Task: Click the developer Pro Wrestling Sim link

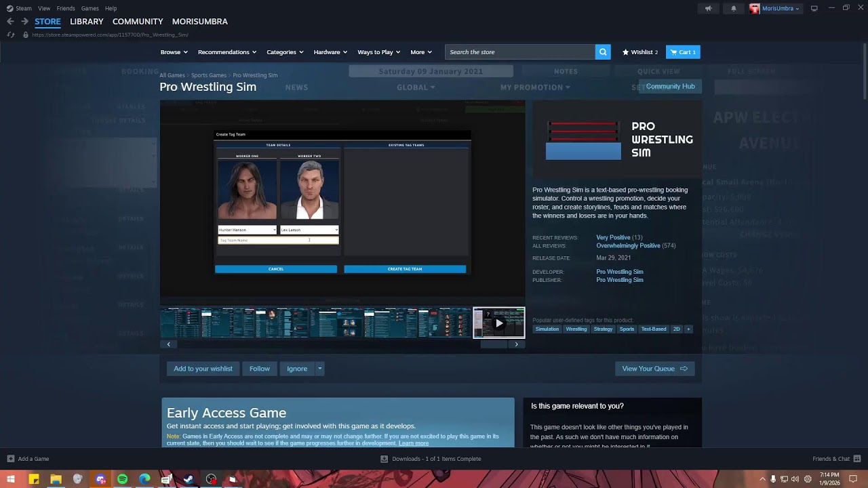Action: (x=620, y=272)
